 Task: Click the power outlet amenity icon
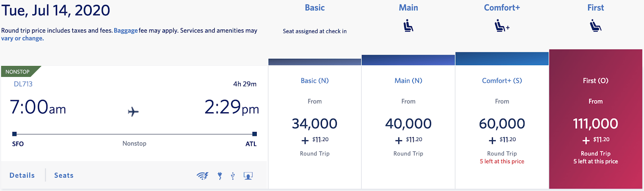coord(220,176)
